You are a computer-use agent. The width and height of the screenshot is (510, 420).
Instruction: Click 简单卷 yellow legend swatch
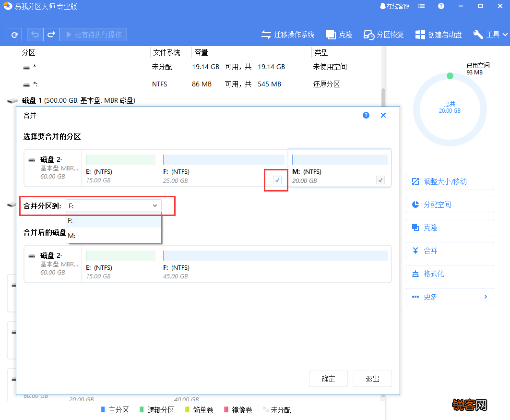click(x=187, y=409)
